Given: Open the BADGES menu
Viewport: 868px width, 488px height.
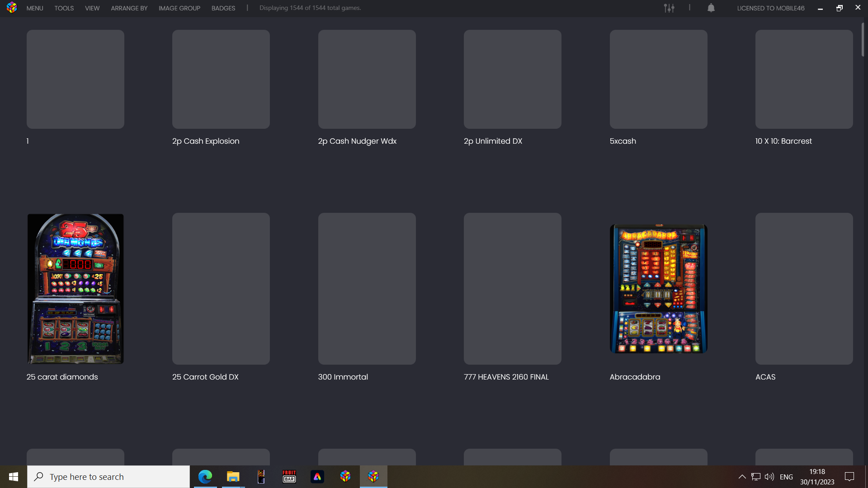Looking at the screenshot, I should point(223,8).
